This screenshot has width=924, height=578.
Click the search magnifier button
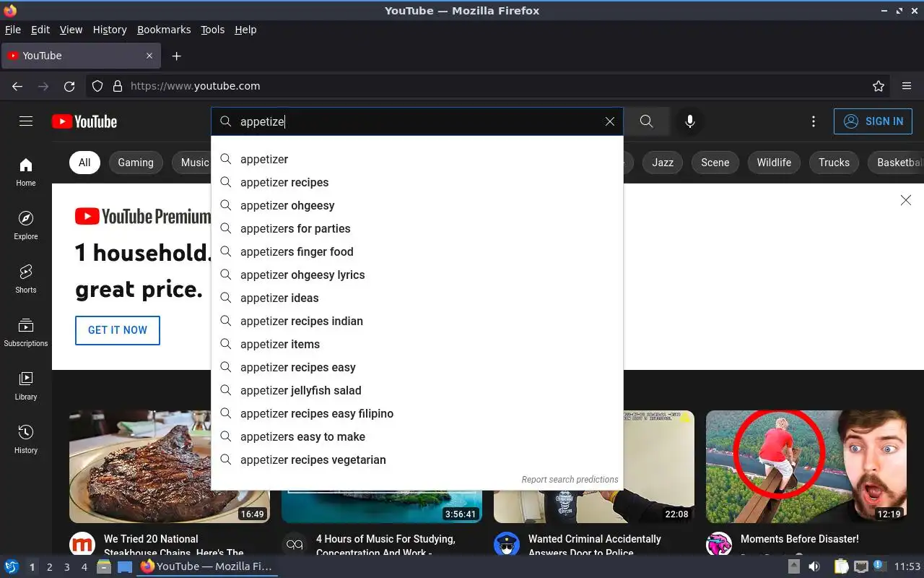pyautogui.click(x=647, y=121)
